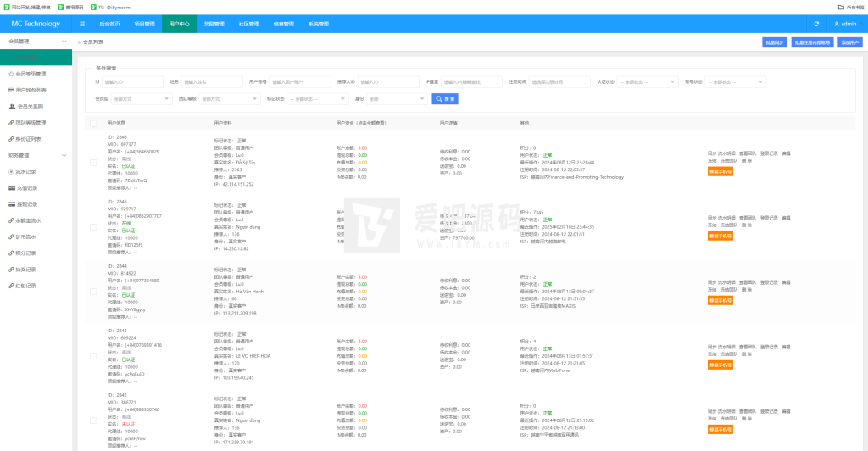Collapse the 会员管理 sidebar group
The width and height of the screenshot is (868, 451).
[36, 42]
